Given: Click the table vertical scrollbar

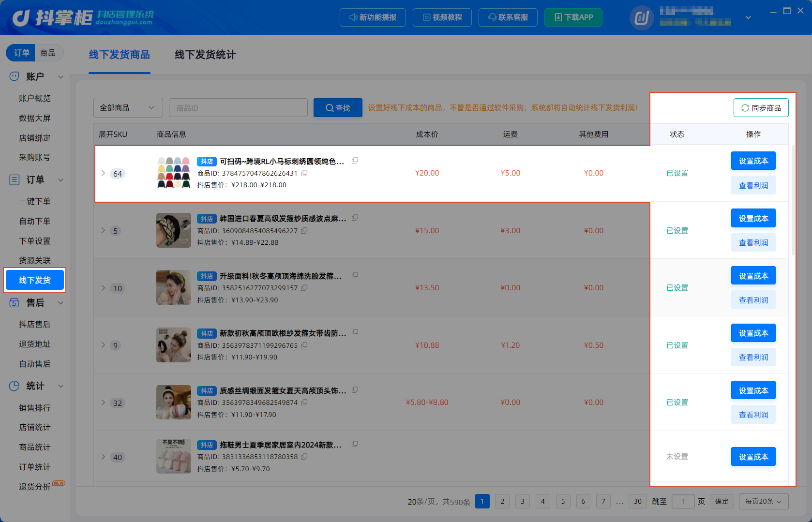Looking at the screenshot, I should coord(793,200).
